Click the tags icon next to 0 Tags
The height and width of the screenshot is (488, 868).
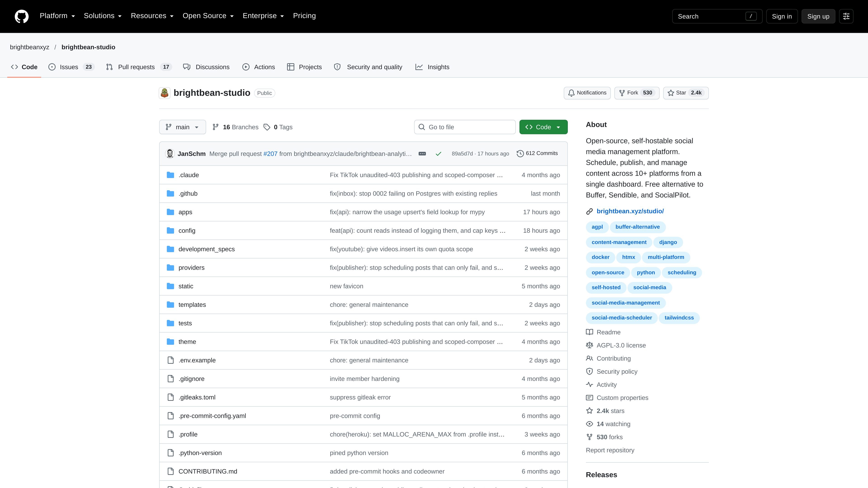(x=267, y=127)
